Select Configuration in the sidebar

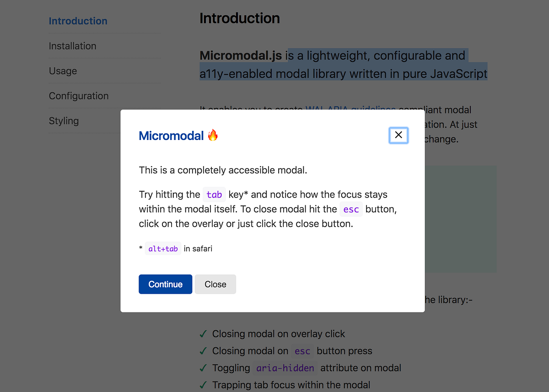point(78,96)
